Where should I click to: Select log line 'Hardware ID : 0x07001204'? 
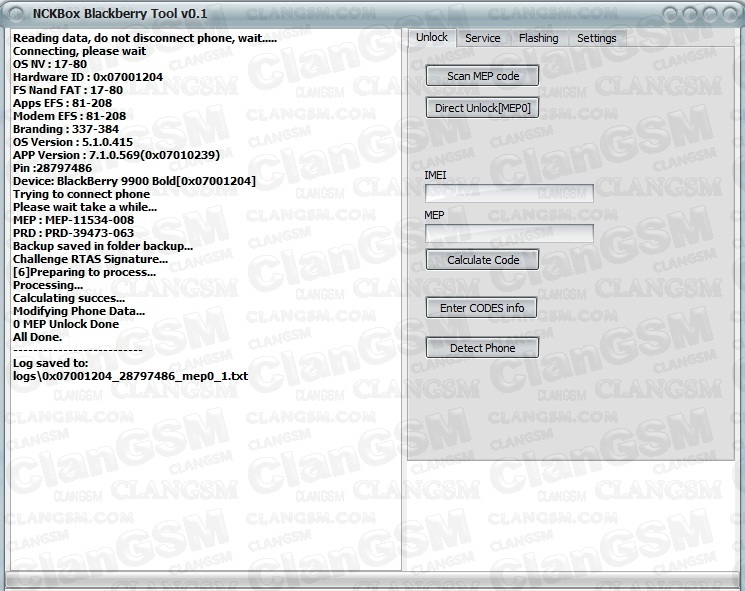point(88,77)
